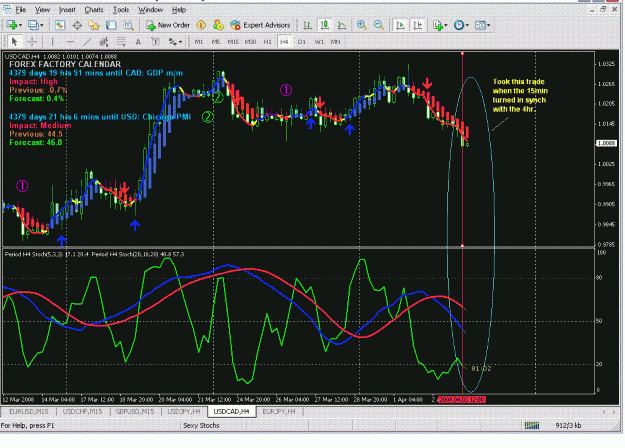Switch to the USDJPY,H4 chart tab

point(184,411)
